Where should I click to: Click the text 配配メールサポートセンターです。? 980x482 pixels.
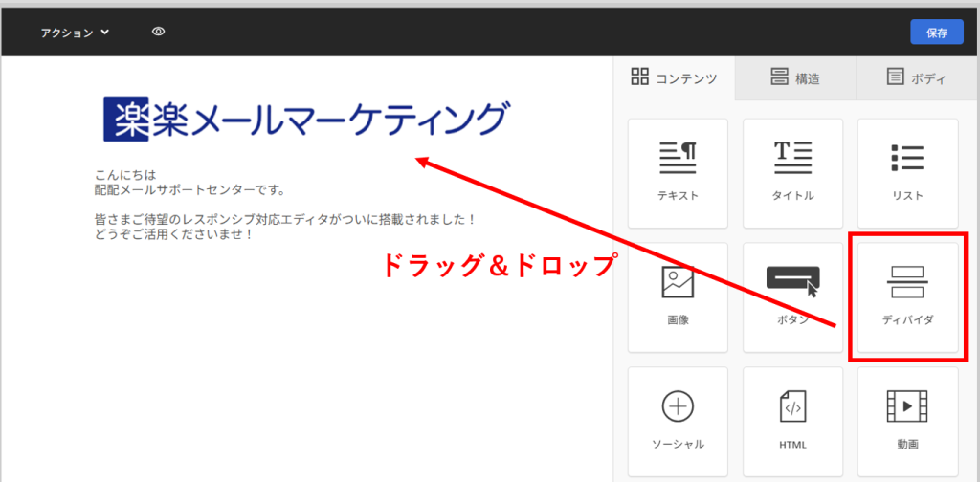pyautogui.click(x=190, y=188)
